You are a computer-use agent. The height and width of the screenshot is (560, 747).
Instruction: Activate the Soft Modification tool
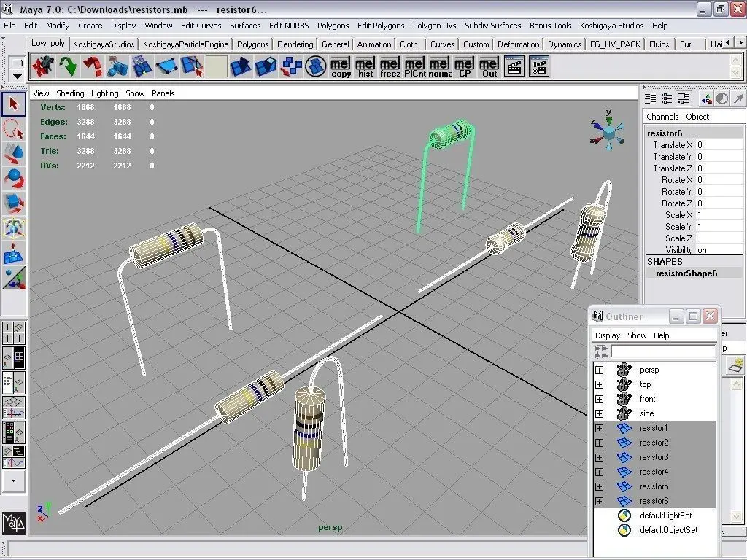pyautogui.click(x=13, y=253)
